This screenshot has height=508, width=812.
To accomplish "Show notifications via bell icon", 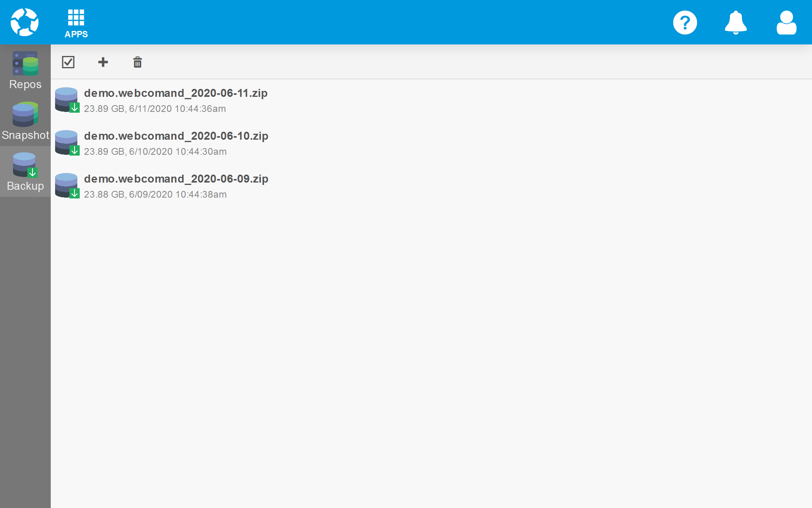I will point(735,23).
